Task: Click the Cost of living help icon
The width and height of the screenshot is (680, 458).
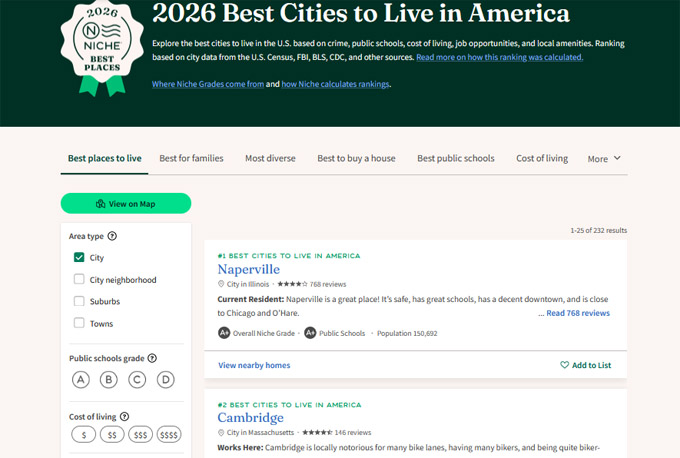Action: point(126,416)
